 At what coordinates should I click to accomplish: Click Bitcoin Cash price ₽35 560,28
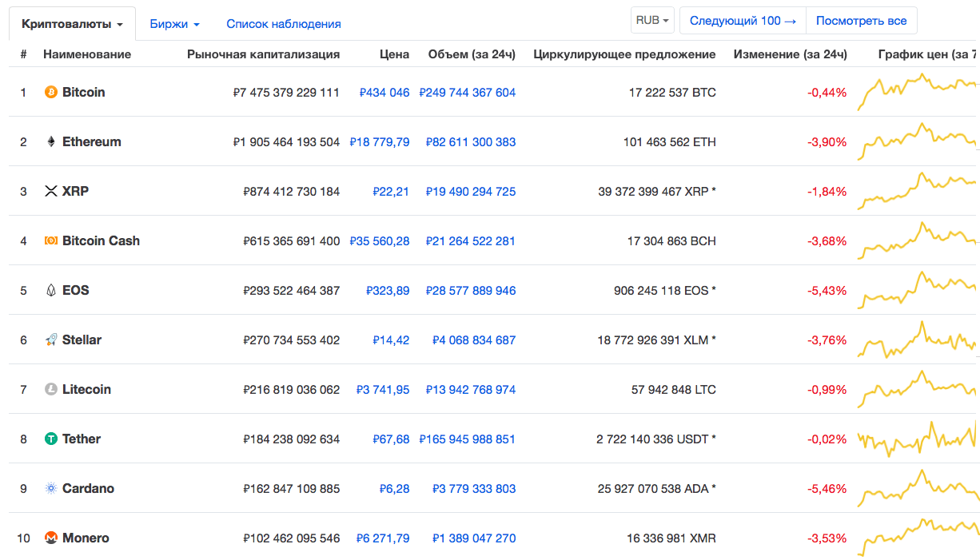(380, 241)
